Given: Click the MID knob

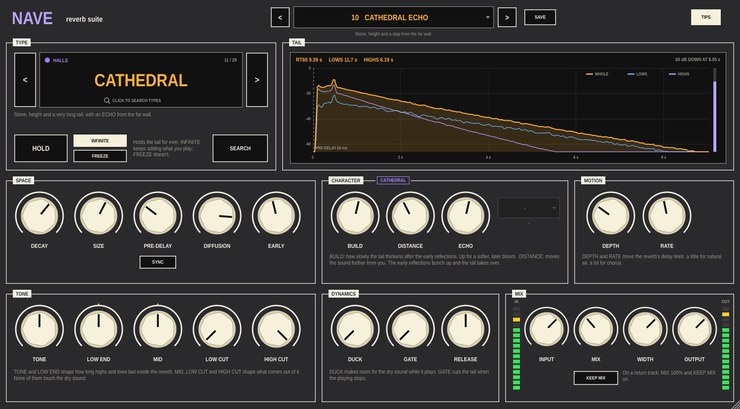Looking at the screenshot, I should (x=158, y=329).
